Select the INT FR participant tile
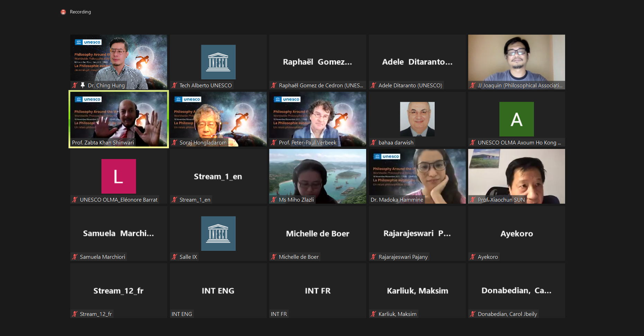Image resolution: width=644 pixels, height=336 pixels. point(317,290)
